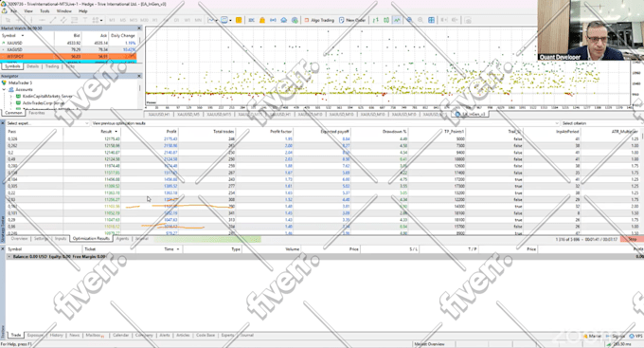644x348 pixels.
Task: Select the H1 timeframe button
Action: coord(154,20)
